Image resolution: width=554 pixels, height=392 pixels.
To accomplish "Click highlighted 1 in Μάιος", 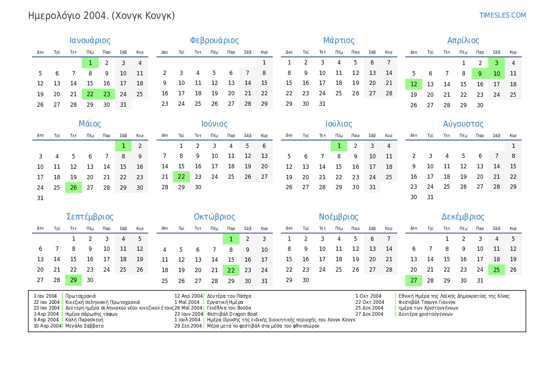I will pos(123,146).
